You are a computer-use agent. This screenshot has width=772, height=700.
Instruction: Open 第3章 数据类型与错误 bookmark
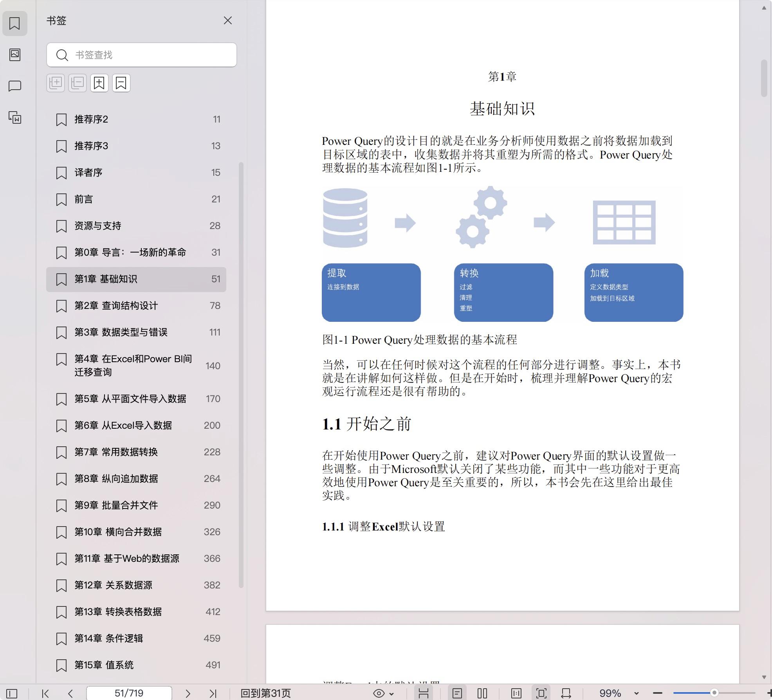point(136,332)
